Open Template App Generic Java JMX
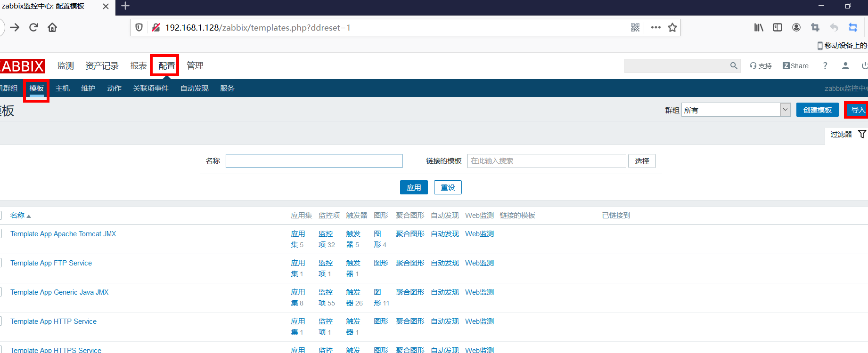Viewport: 868px width, 353px height. coord(59,292)
